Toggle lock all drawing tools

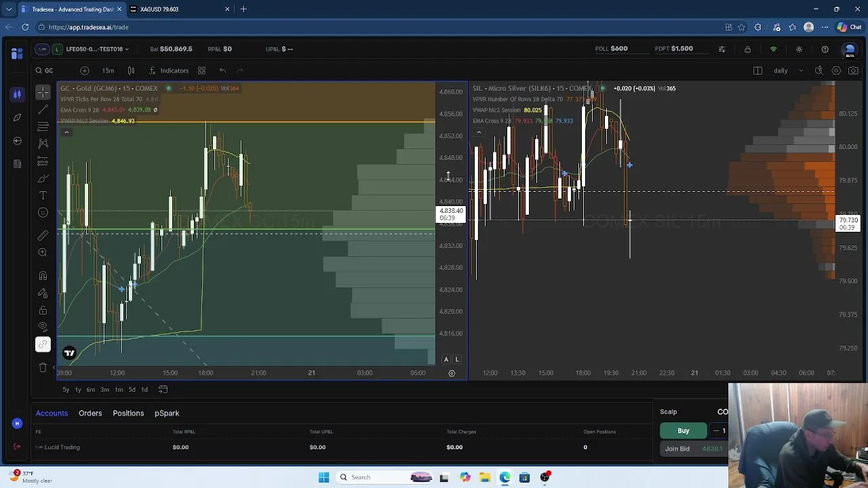click(x=43, y=310)
